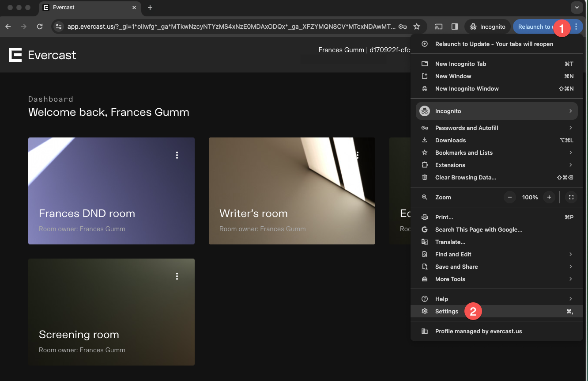
Task: Open the Frances DND room card
Action: pos(111,191)
